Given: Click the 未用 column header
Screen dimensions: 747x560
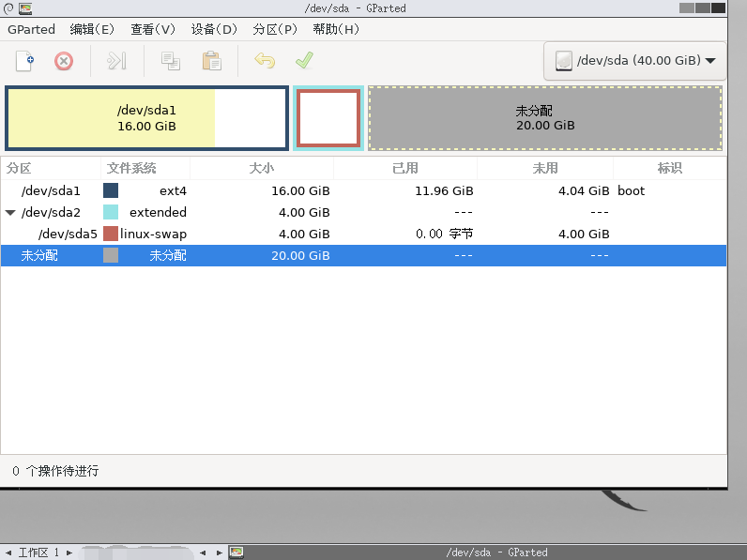Looking at the screenshot, I should (x=545, y=168).
